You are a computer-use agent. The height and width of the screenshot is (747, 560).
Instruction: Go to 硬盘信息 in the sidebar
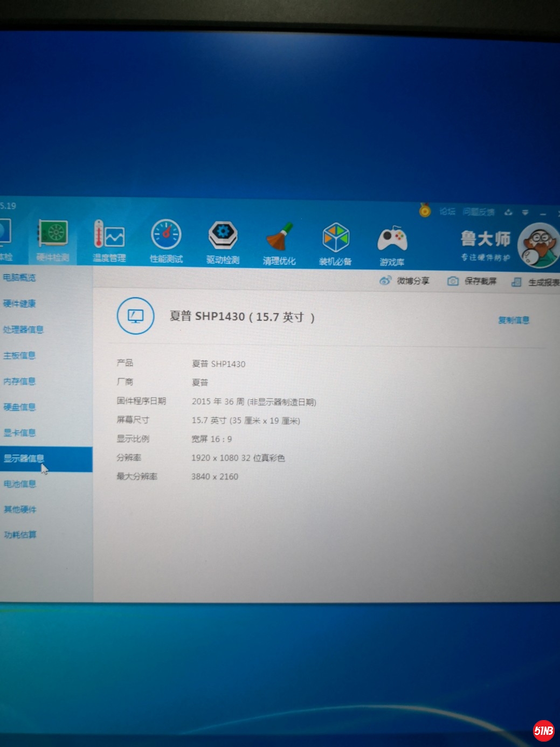tap(19, 407)
